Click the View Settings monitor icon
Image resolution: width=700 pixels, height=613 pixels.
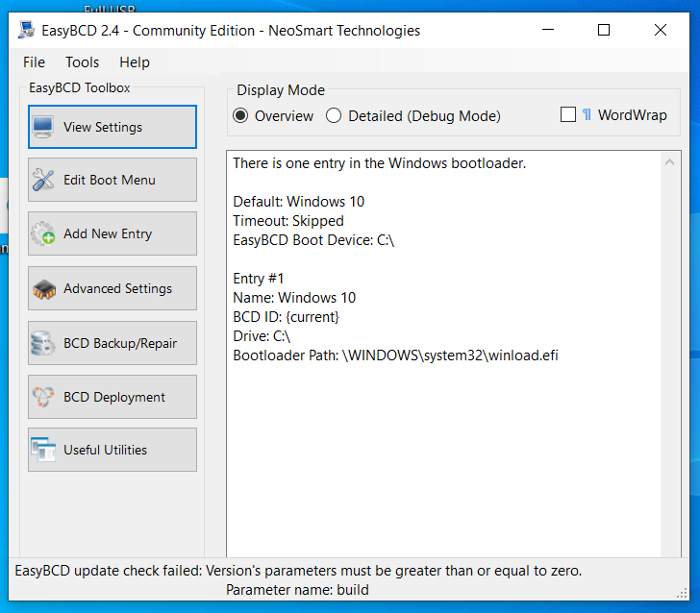coord(43,127)
